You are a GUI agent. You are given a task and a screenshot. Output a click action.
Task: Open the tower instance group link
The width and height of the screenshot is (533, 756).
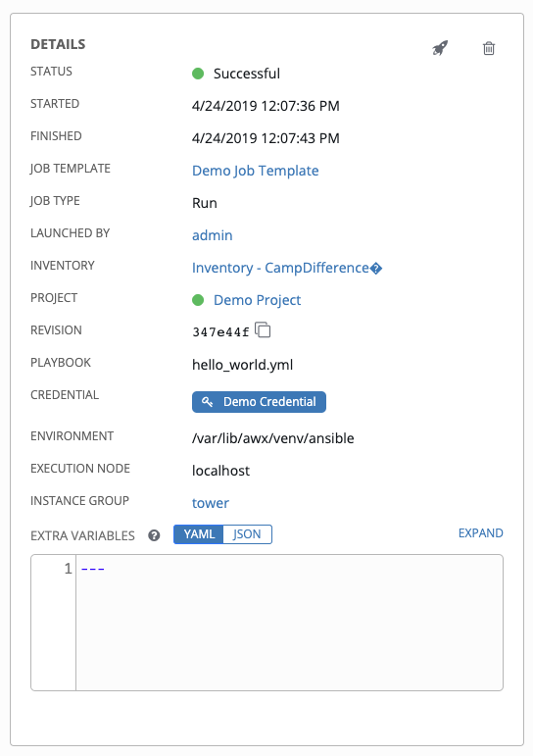pos(210,503)
